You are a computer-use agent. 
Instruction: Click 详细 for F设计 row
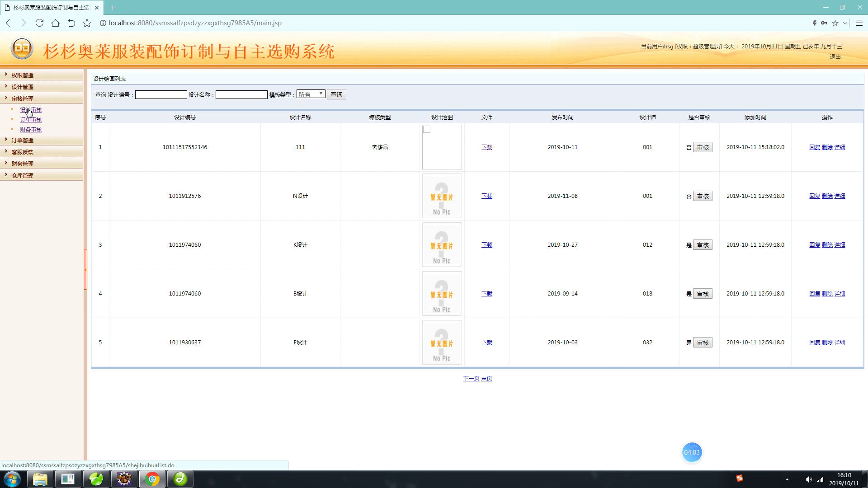(x=840, y=343)
